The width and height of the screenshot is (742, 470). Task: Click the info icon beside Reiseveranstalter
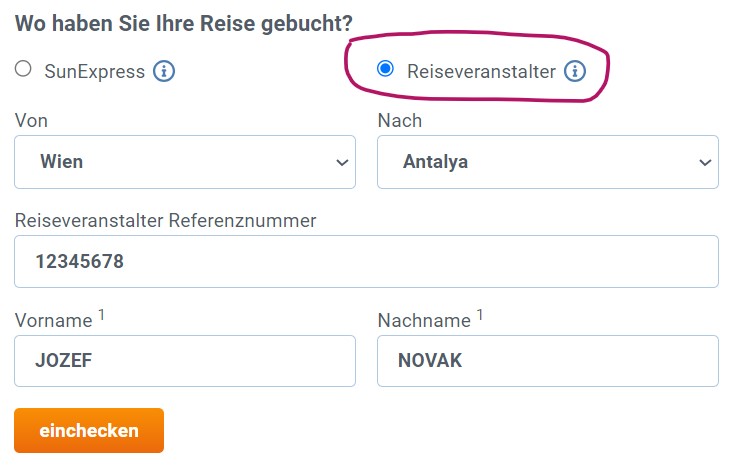point(574,71)
